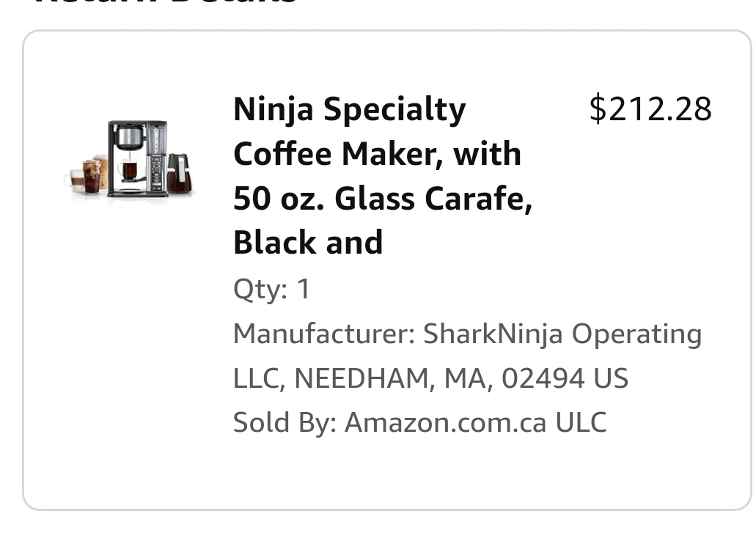This screenshot has width=756, height=544.
Task: Click the truncated "Black and" title line
Action: pyautogui.click(x=308, y=243)
